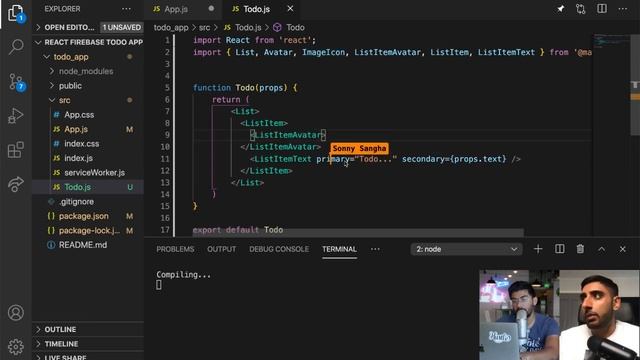Screen dimensions: 640x360
Task: Click line number 11 in gutter
Action: tap(165, 159)
